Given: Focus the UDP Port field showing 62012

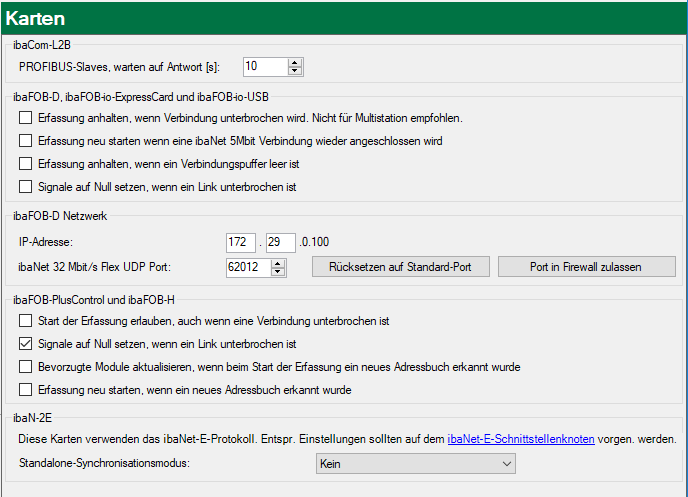Looking at the screenshot, I should tap(249, 267).
